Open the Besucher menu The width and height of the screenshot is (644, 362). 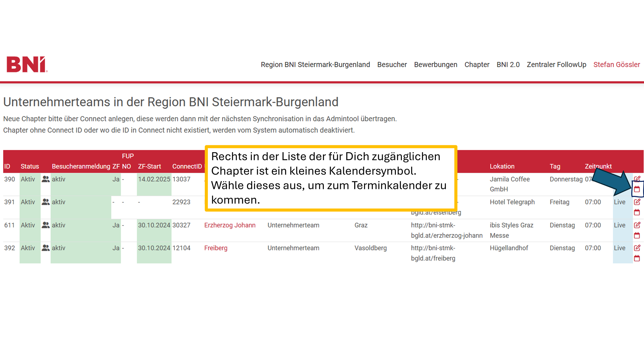tap(392, 65)
